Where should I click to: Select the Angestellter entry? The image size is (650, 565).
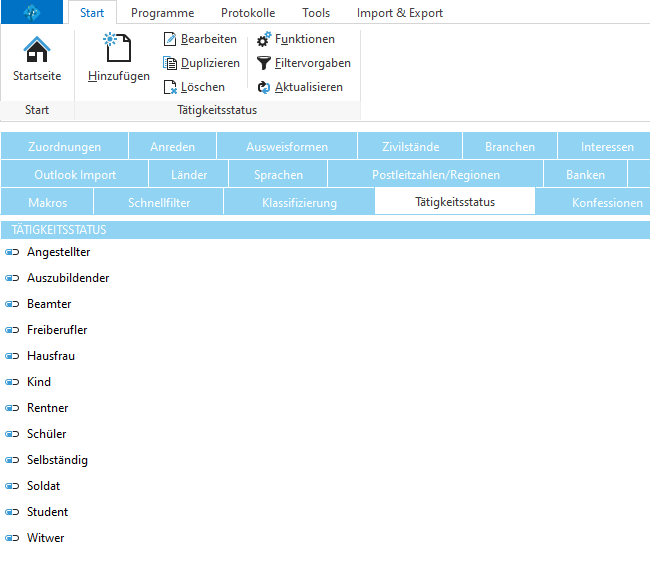(58, 252)
